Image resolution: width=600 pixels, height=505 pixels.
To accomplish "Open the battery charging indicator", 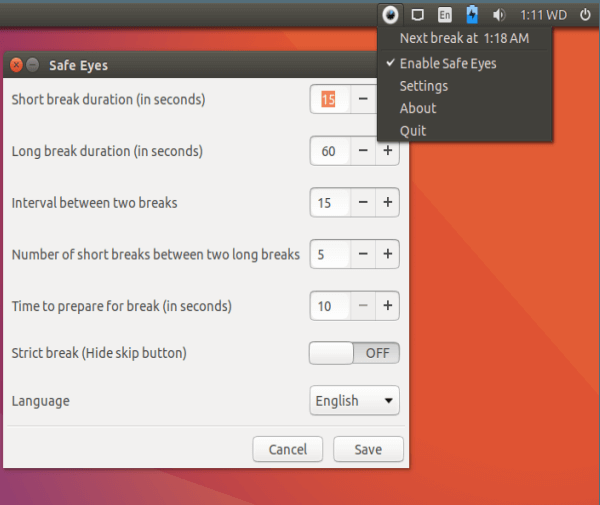I will coord(472,15).
